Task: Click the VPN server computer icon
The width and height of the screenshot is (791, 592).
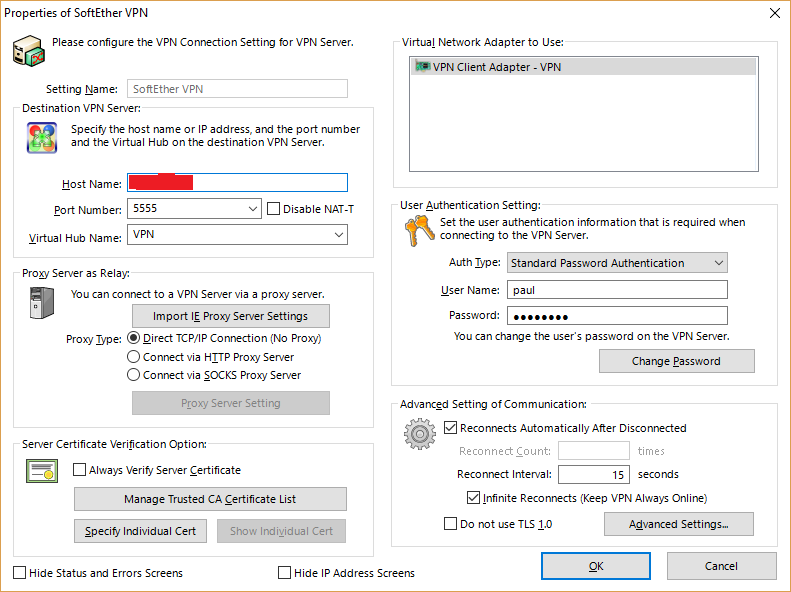Action: [29, 51]
